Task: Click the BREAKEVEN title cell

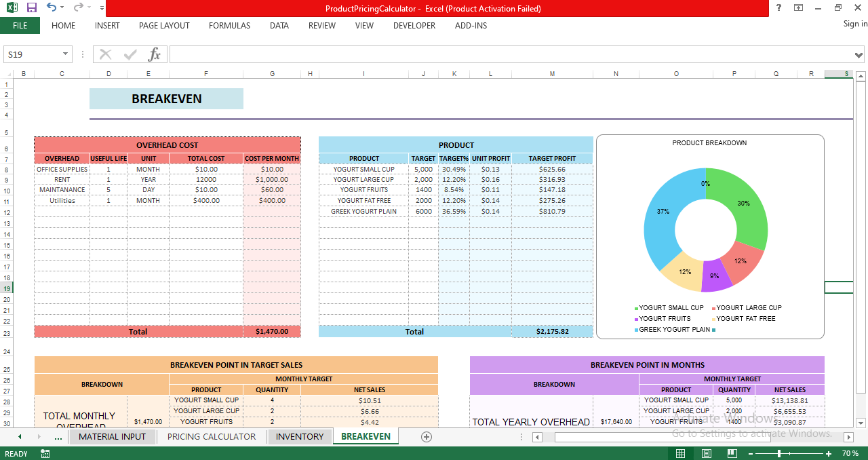Action: 166,99
